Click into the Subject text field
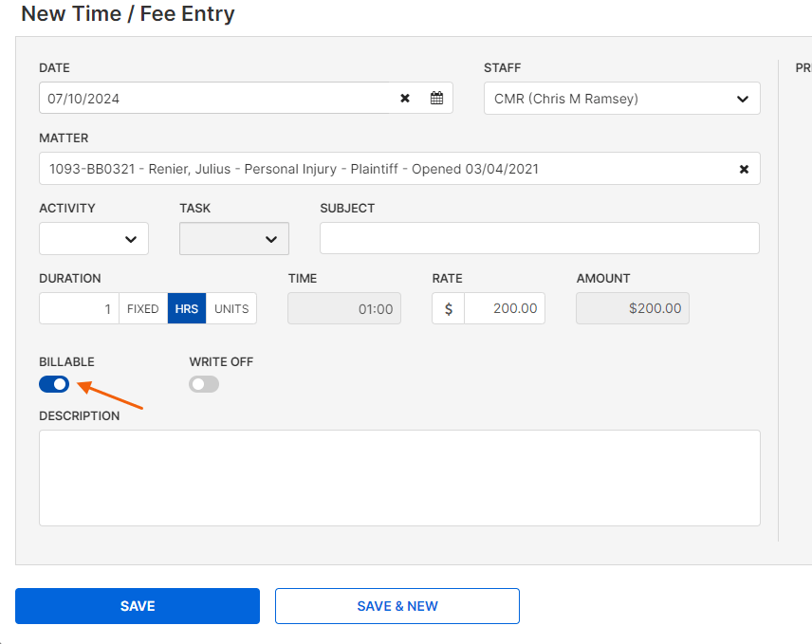The height and width of the screenshot is (644, 812). point(539,239)
